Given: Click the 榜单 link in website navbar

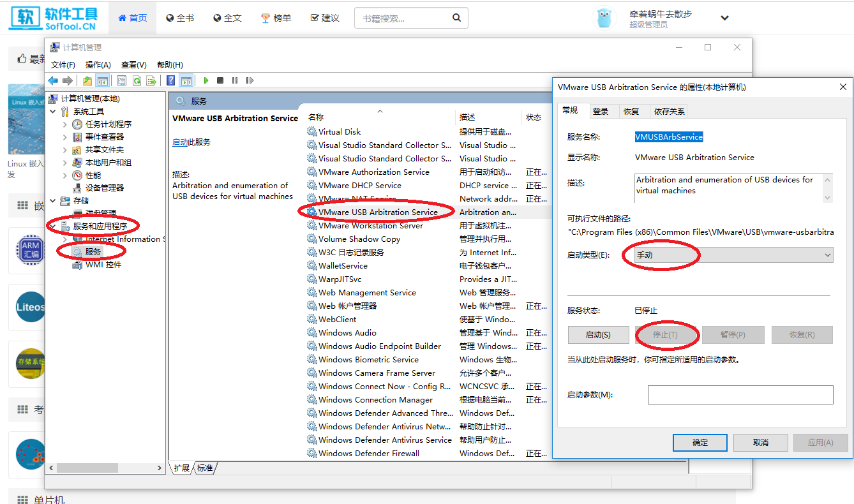Looking at the screenshot, I should click(x=276, y=18).
